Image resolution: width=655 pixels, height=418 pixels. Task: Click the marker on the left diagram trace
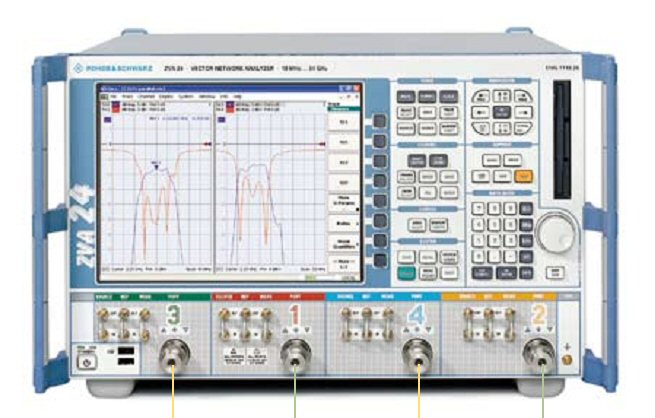click(x=156, y=166)
